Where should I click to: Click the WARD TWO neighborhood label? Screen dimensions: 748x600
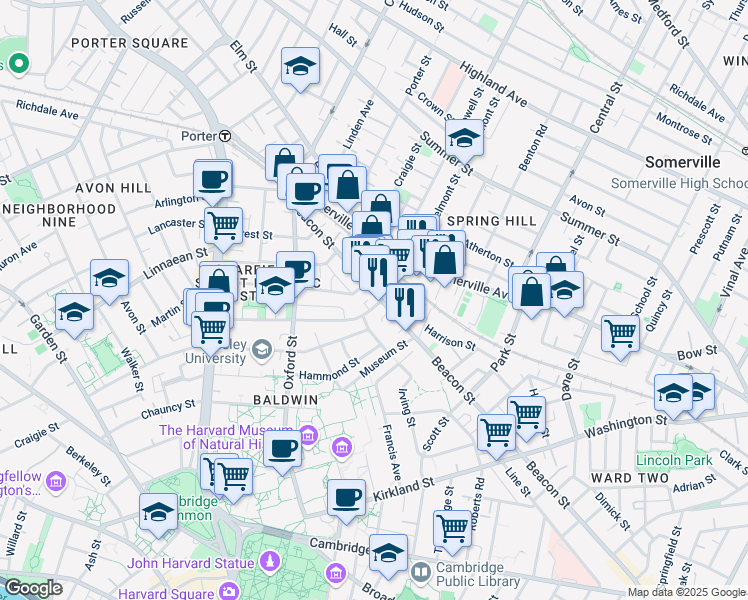coord(630,478)
